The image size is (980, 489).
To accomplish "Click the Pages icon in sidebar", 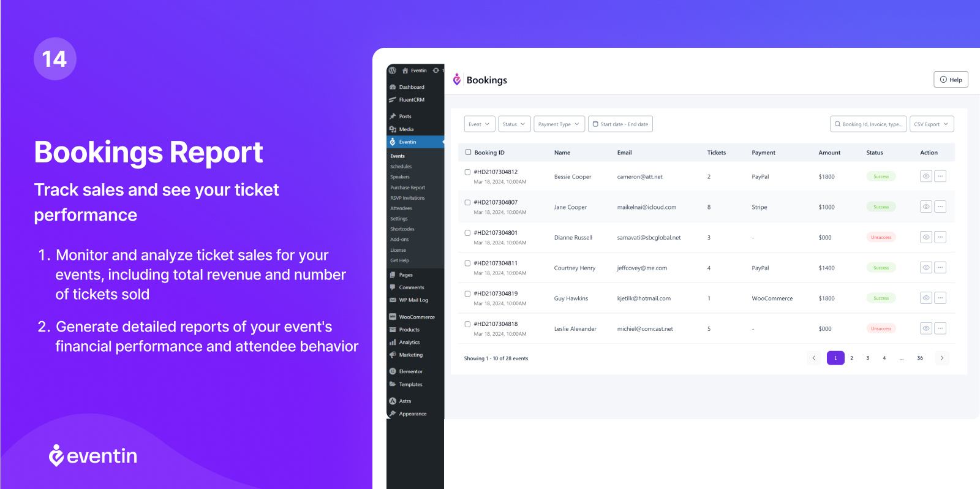I will [393, 275].
